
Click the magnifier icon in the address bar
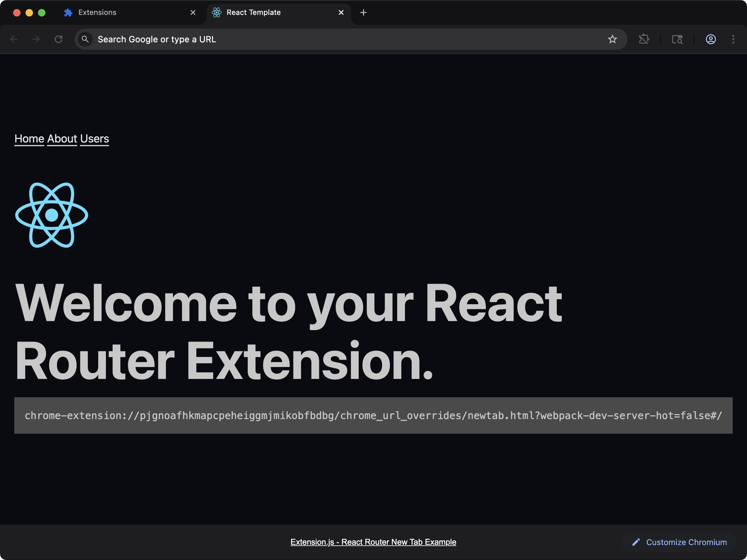click(86, 39)
